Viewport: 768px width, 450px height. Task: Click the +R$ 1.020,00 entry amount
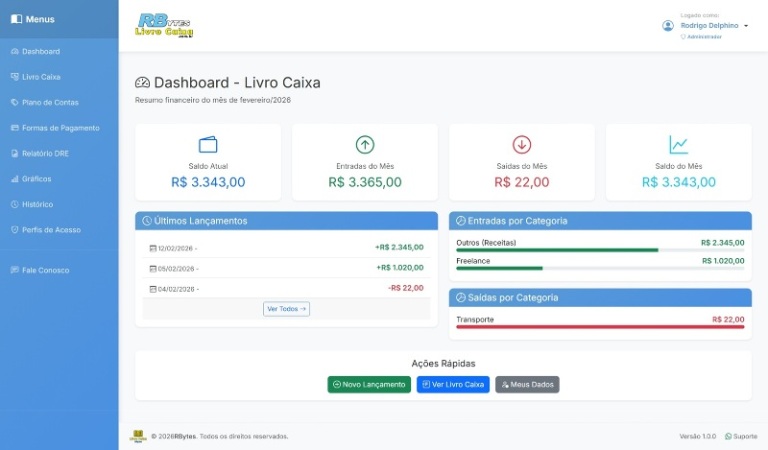coord(400,268)
